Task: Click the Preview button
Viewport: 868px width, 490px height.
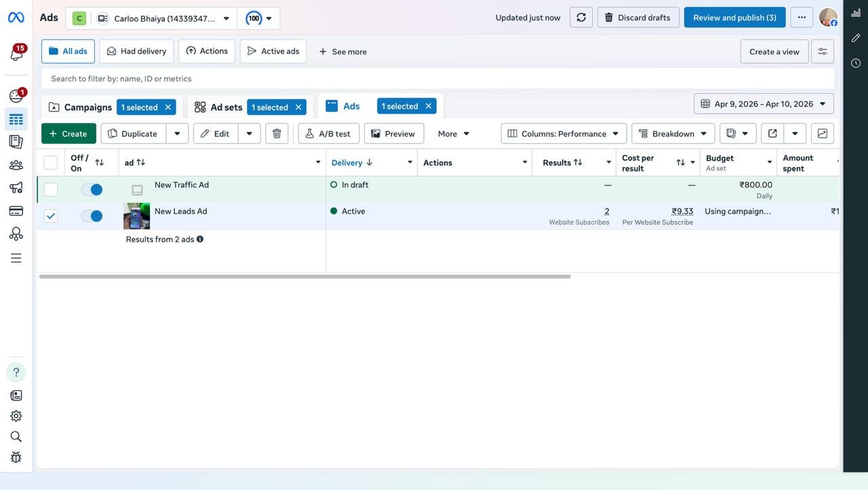Action: (394, 134)
